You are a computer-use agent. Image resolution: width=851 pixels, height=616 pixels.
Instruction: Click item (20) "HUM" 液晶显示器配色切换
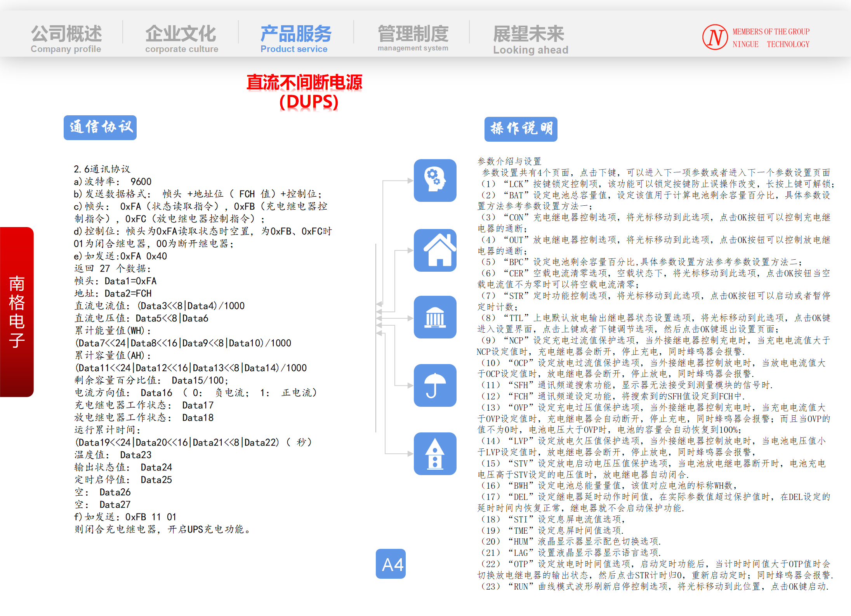(x=570, y=541)
